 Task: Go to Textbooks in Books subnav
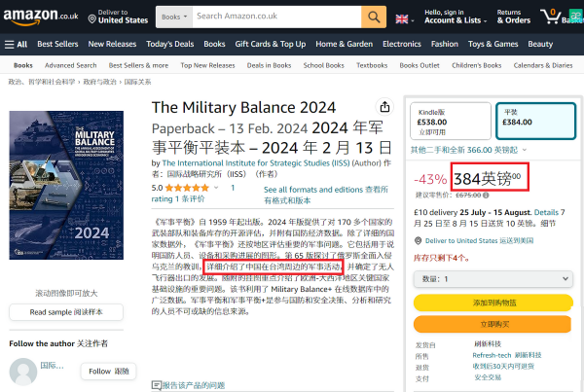pyautogui.click(x=372, y=65)
